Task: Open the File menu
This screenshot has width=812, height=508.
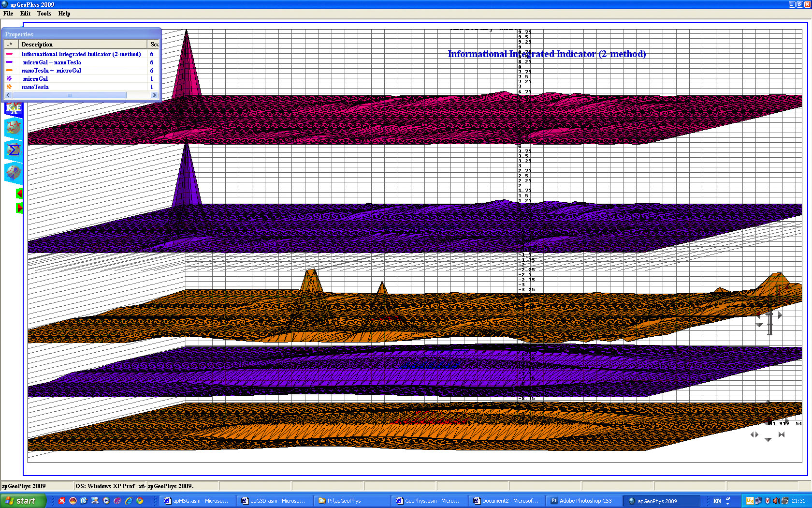Action: (8, 14)
